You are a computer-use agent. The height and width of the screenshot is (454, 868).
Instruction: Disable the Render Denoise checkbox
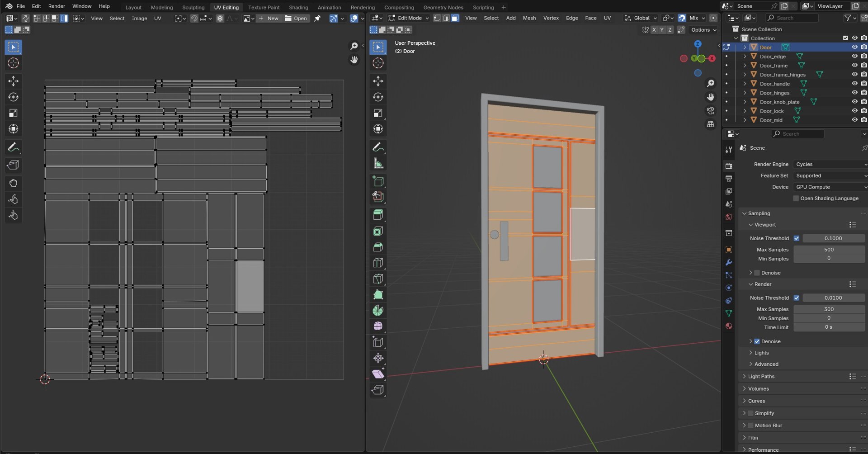coord(757,341)
